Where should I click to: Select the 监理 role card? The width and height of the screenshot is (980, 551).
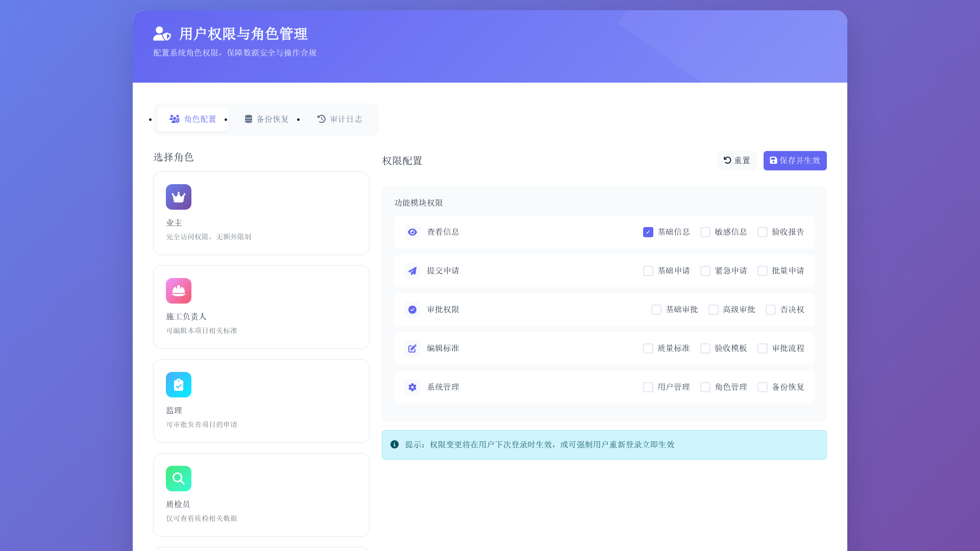click(x=261, y=400)
